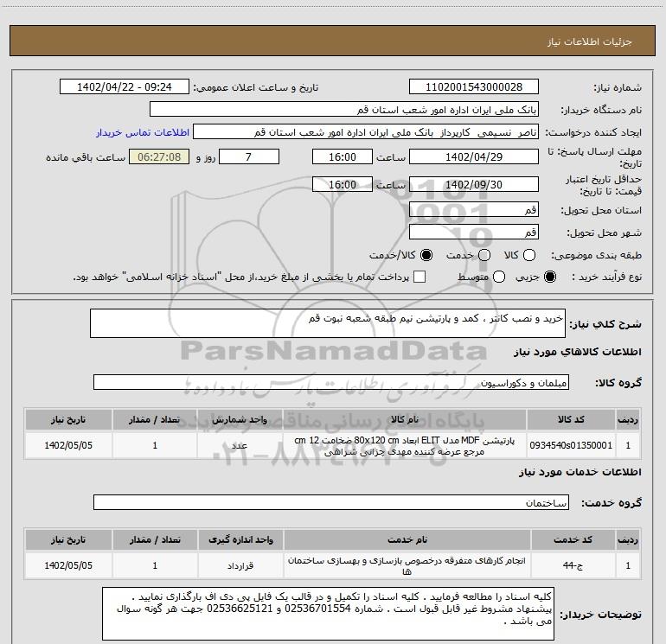666x644 pixels.
Task: Click services table date cell 1402/05/05
Action: click(x=68, y=565)
